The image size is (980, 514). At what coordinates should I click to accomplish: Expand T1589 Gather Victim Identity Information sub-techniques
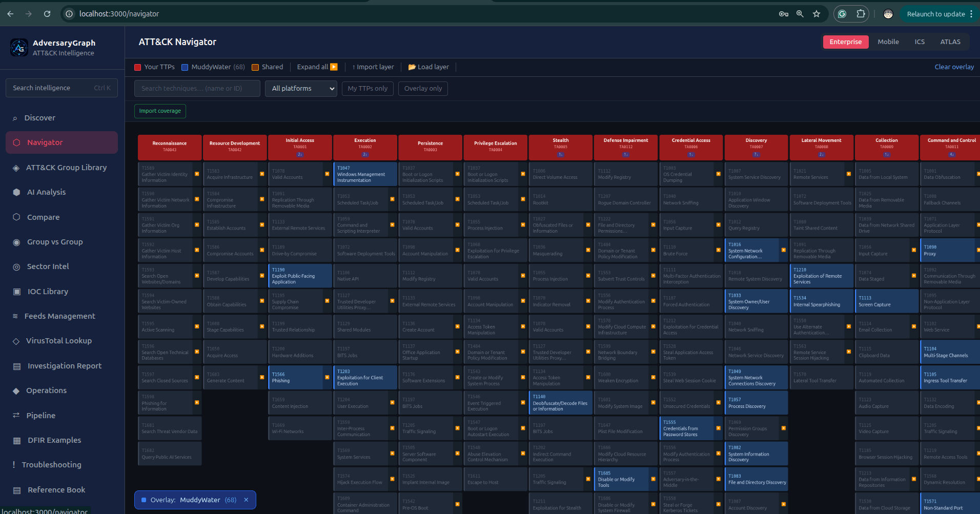[197, 174]
